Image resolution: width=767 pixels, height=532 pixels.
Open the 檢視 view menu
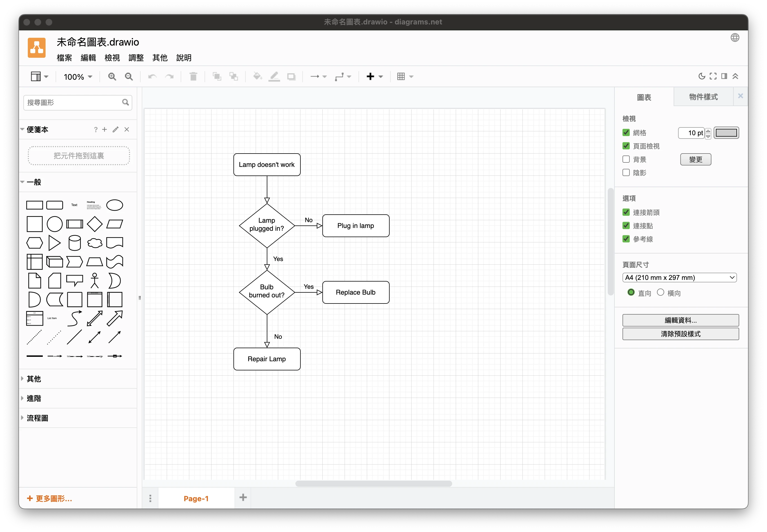tap(112, 58)
